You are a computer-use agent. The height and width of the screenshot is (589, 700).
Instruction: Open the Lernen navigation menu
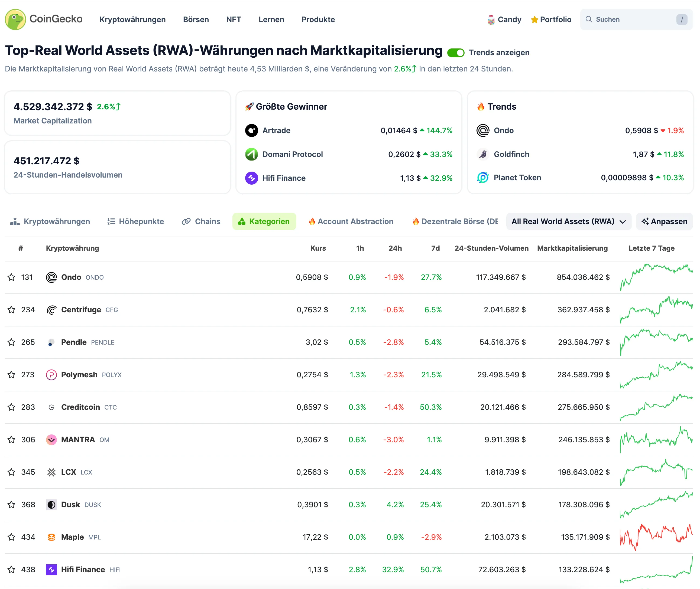point(271,19)
